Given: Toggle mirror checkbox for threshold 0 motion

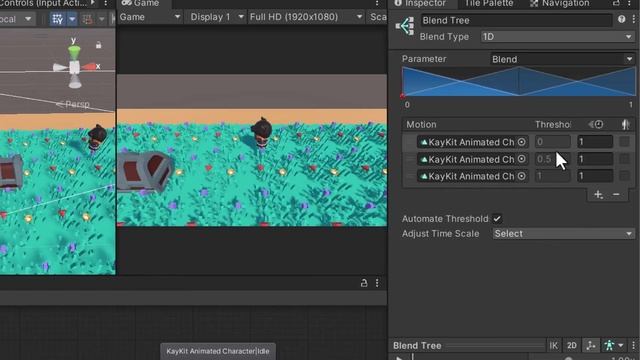Looking at the screenshot, I should tap(624, 142).
